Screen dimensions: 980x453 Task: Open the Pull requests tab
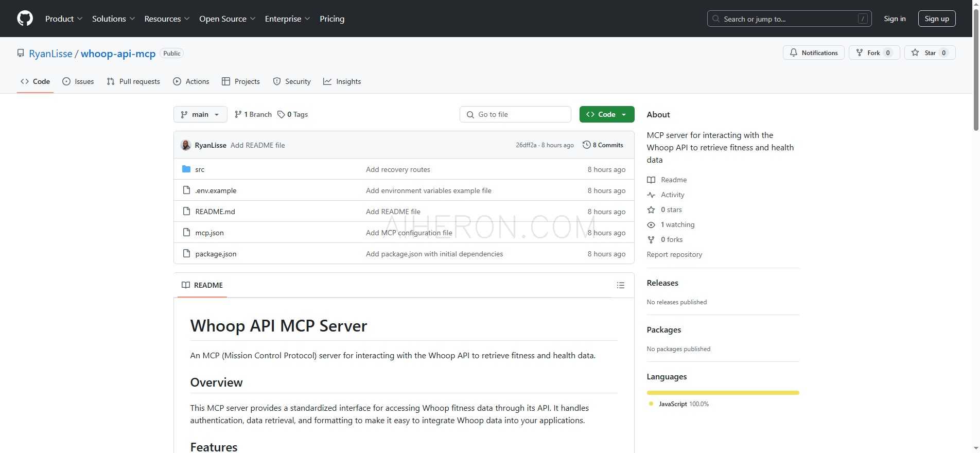tap(133, 81)
